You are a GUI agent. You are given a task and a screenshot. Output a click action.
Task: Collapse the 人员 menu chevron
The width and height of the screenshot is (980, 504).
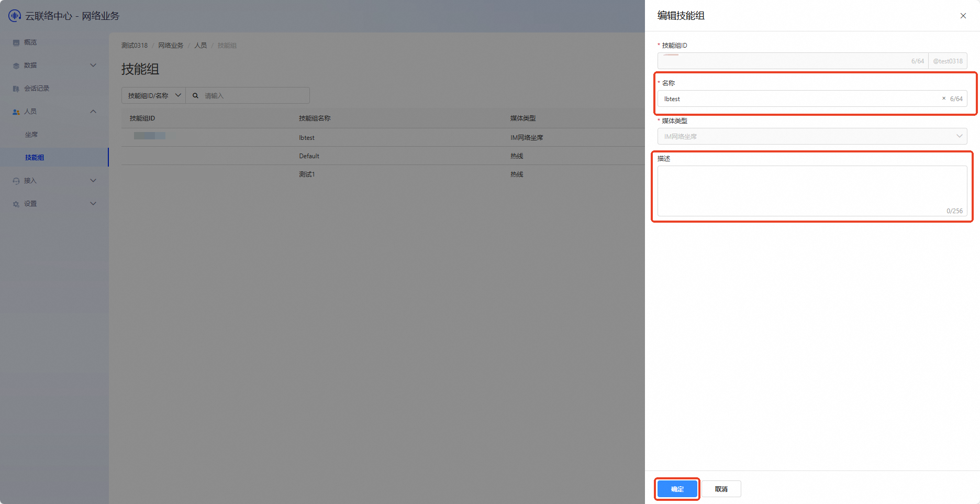coord(93,112)
